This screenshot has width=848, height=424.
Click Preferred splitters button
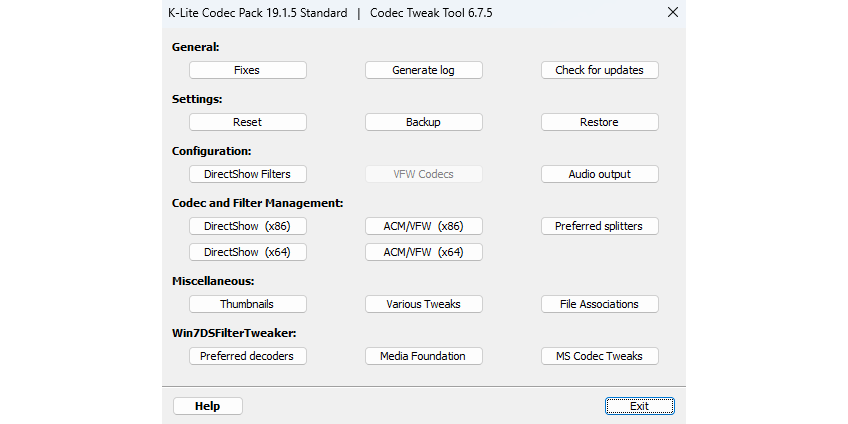[599, 226]
